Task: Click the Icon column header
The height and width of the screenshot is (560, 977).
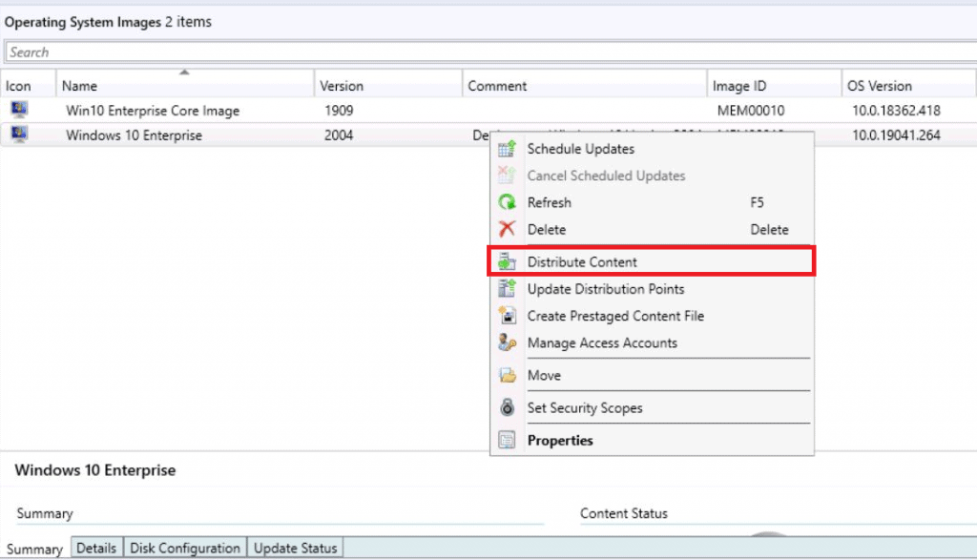Action: [28, 85]
